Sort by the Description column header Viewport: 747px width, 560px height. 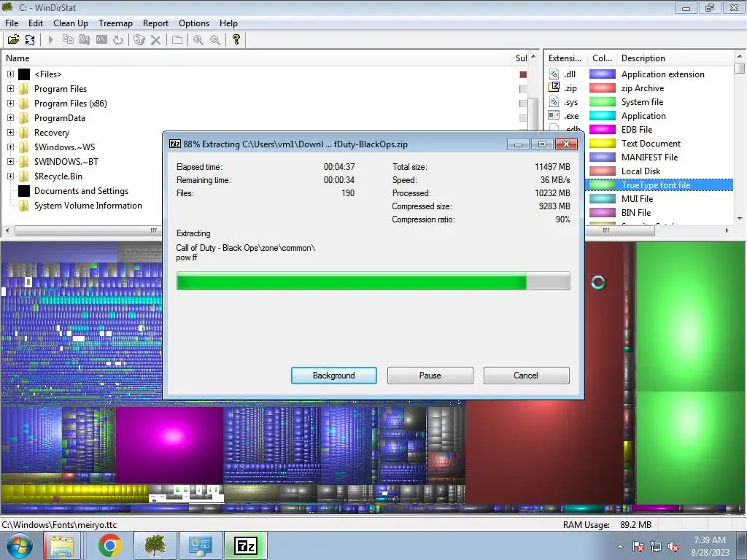676,58
